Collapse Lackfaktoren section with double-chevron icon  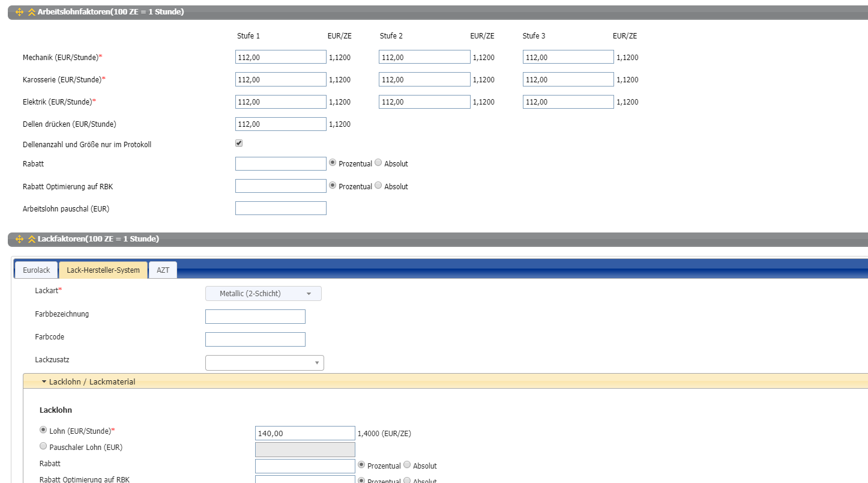(31, 239)
